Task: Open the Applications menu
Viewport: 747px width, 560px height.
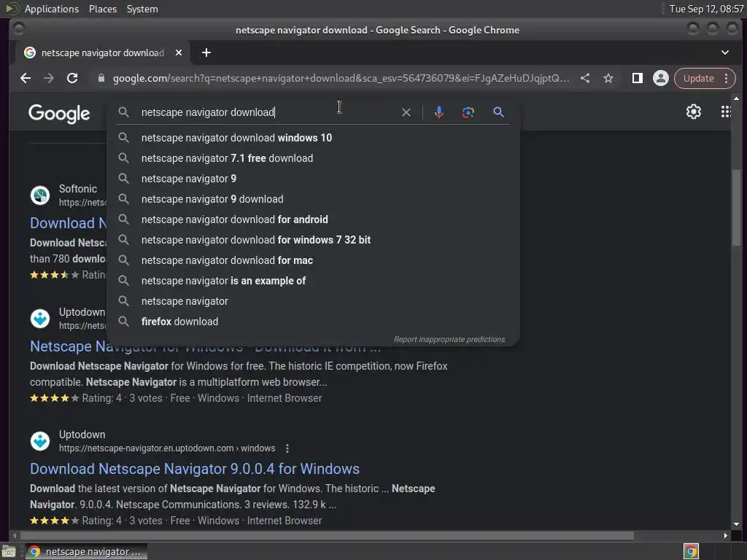Action: pos(52,9)
